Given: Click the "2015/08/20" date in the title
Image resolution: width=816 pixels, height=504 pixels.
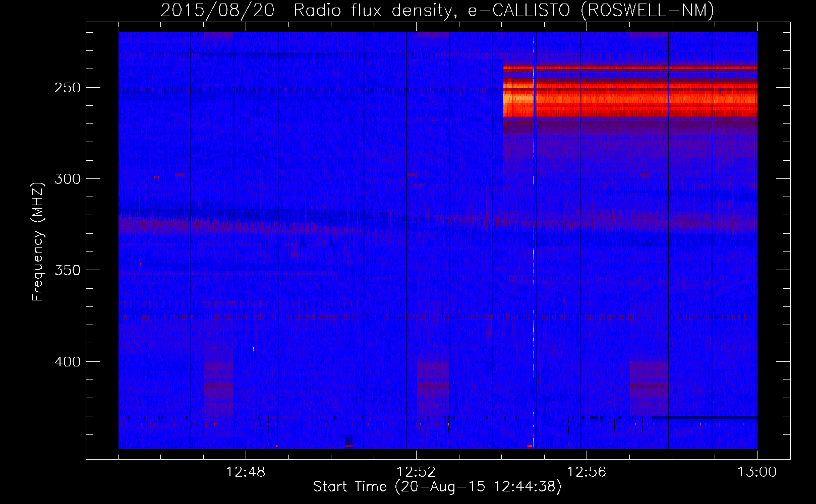Looking at the screenshot, I should (217, 10).
